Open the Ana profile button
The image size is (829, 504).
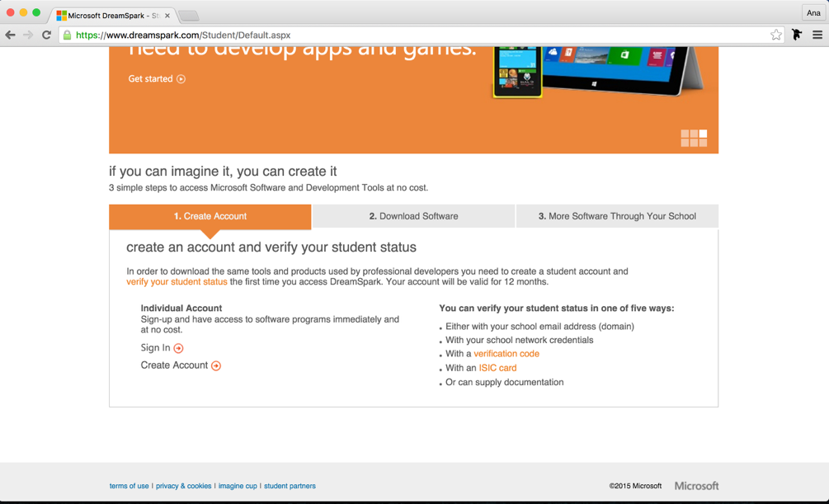(x=813, y=13)
